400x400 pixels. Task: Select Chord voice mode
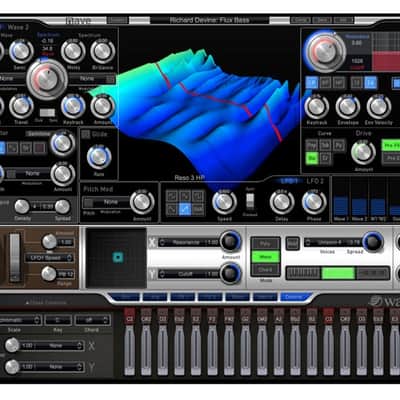click(265, 269)
